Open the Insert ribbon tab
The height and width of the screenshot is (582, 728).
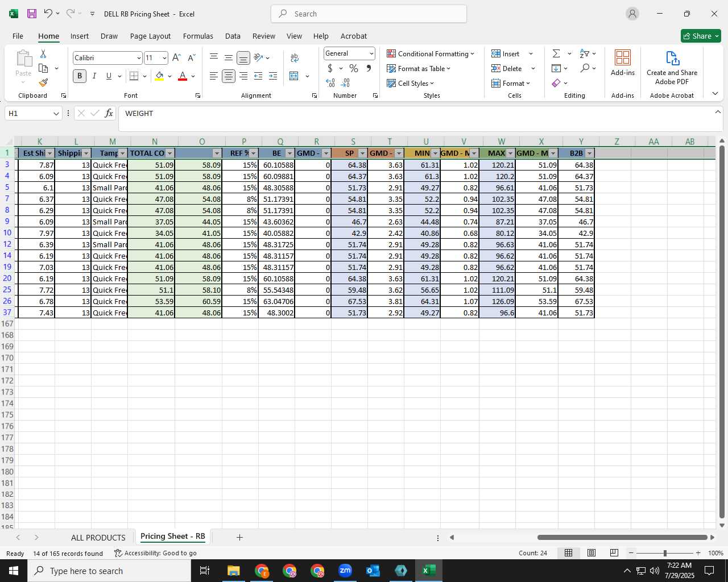pyautogui.click(x=80, y=36)
